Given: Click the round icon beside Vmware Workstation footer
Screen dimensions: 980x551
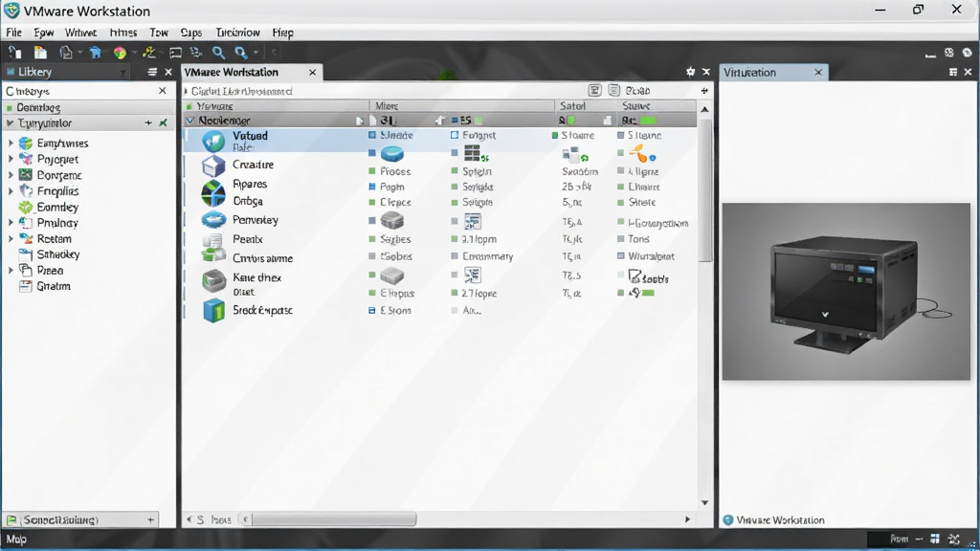Looking at the screenshot, I should (x=728, y=519).
